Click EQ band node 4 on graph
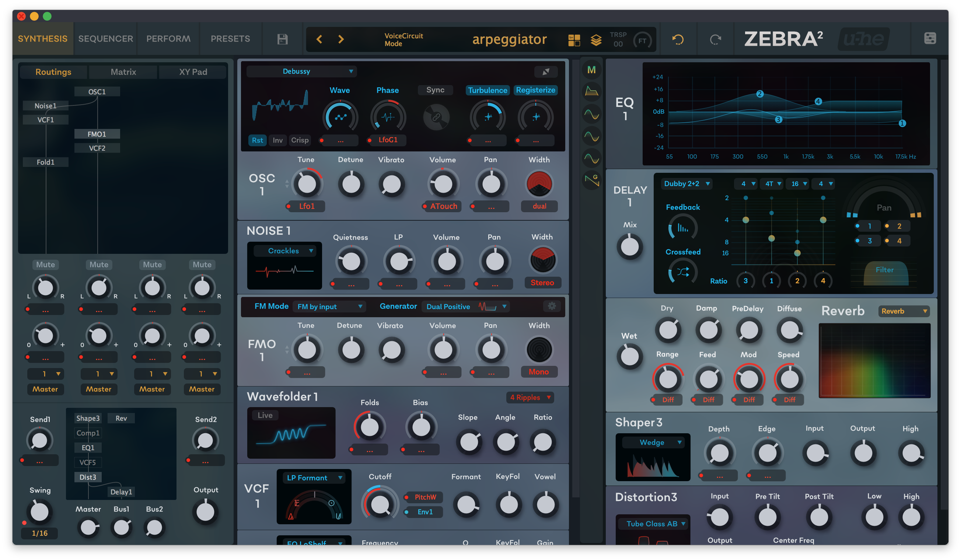This screenshot has width=961, height=560. point(818,101)
